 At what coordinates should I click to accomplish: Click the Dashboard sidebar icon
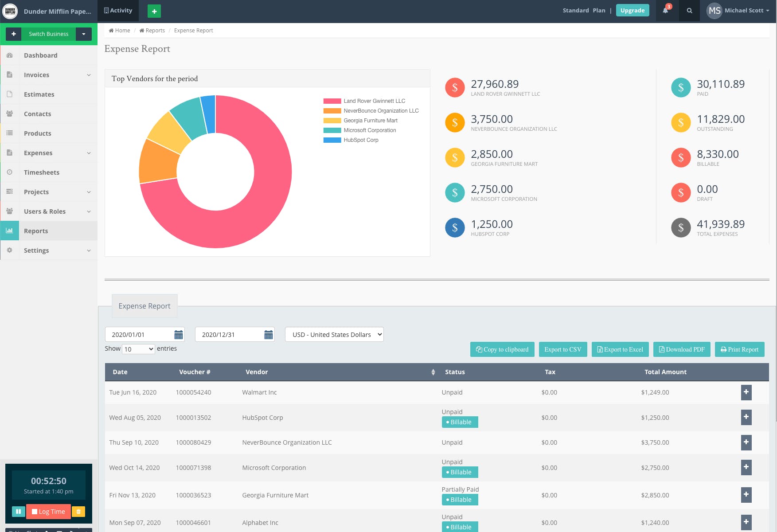(10, 55)
